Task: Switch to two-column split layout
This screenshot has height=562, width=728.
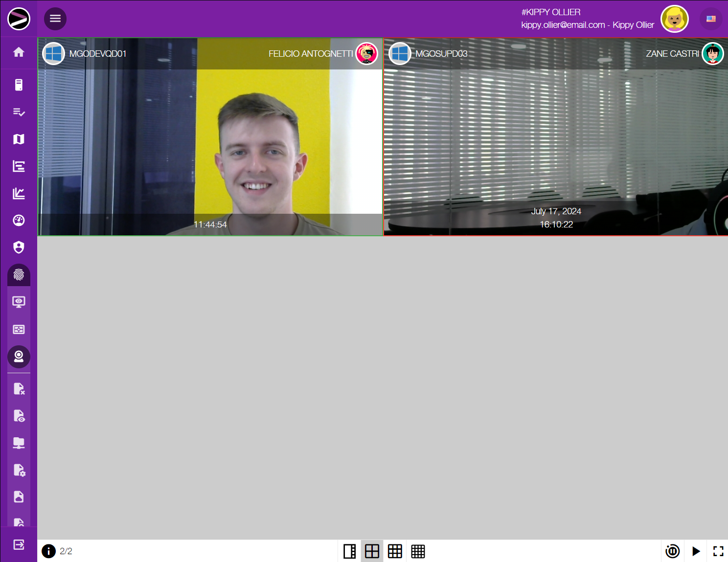Action: point(349,551)
